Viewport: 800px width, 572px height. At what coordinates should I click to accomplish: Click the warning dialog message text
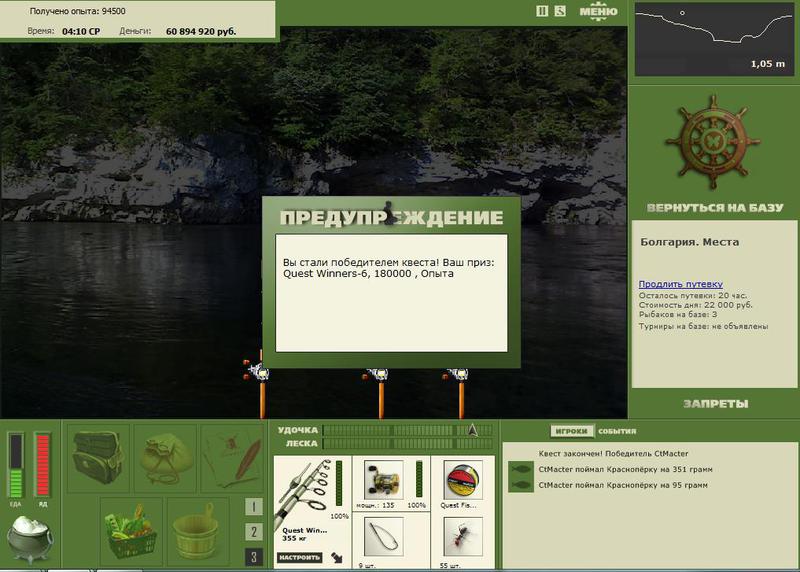click(388, 268)
